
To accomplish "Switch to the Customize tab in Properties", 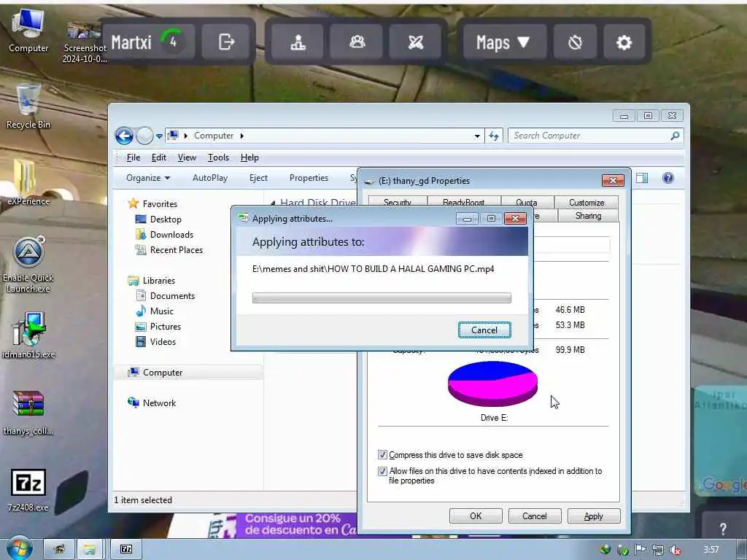I will (587, 203).
